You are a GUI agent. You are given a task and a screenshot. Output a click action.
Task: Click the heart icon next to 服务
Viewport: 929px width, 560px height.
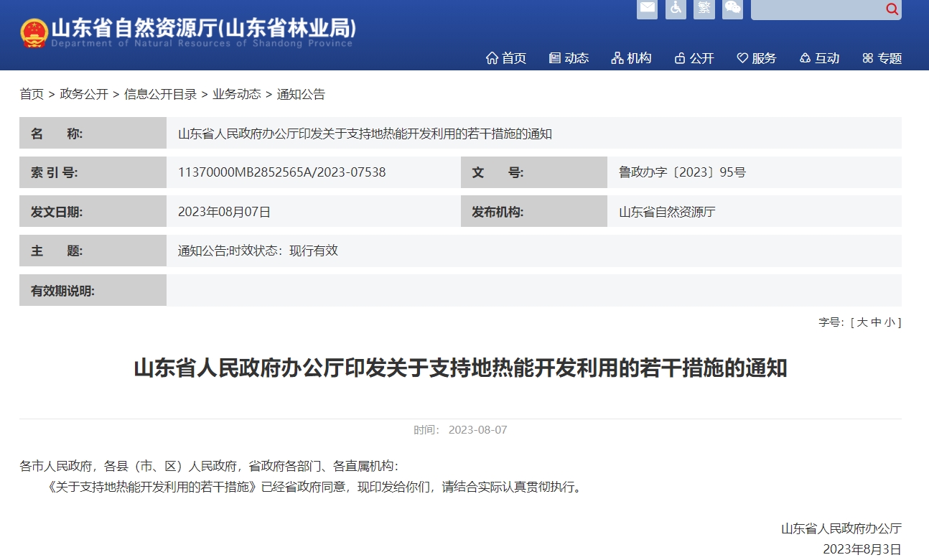coord(742,58)
